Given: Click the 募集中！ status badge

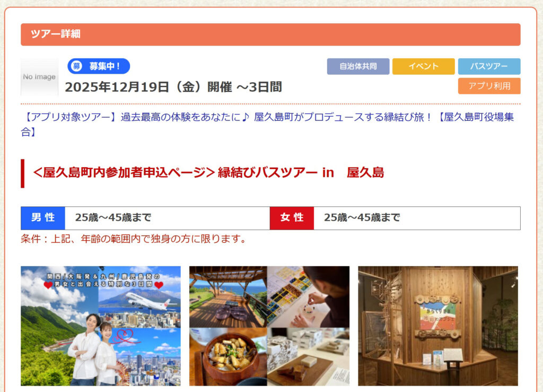Looking at the screenshot, I should point(99,66).
